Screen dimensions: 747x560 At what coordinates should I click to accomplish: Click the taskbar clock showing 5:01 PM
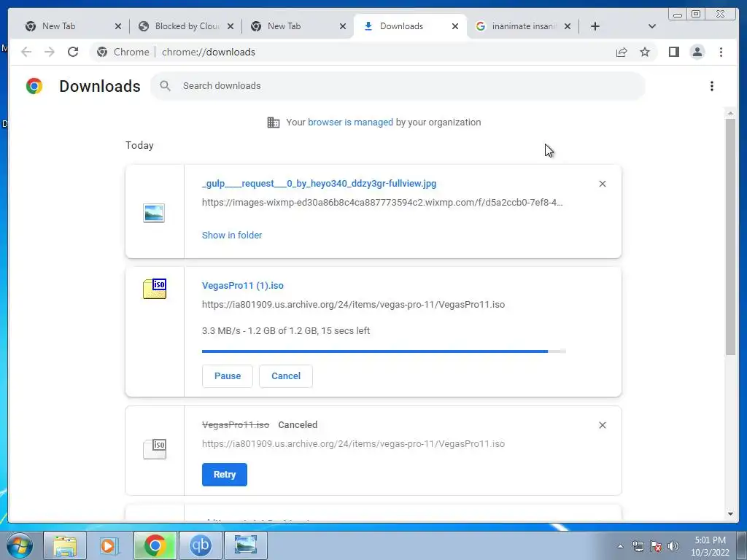[710, 546]
